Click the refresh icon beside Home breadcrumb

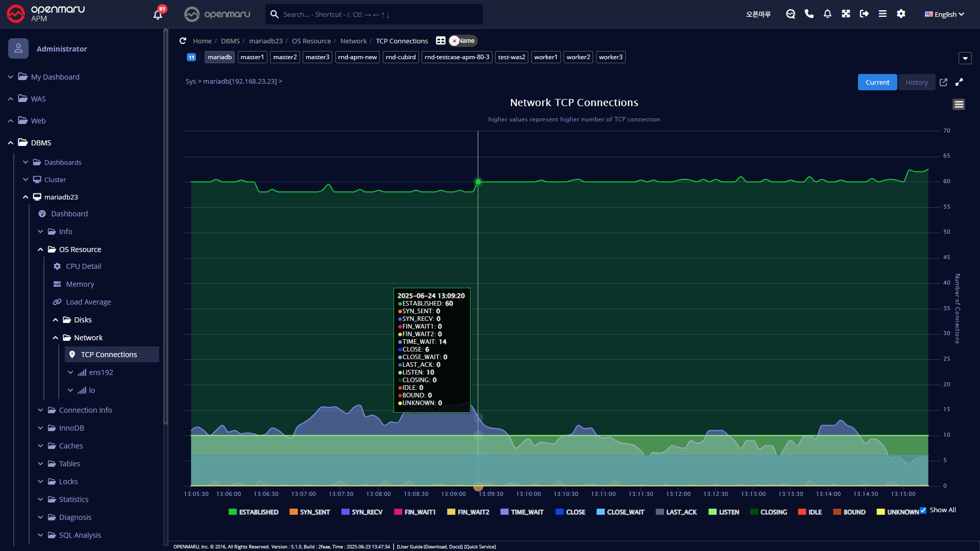click(183, 41)
